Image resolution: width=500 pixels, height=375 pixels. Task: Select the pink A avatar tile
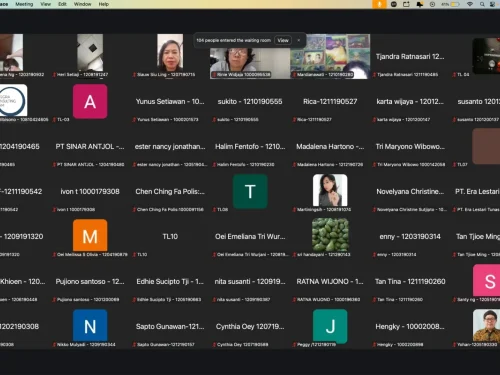click(x=90, y=101)
